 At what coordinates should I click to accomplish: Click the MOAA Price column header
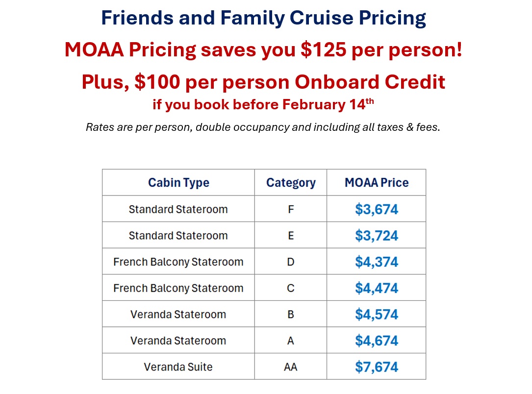pos(377,183)
